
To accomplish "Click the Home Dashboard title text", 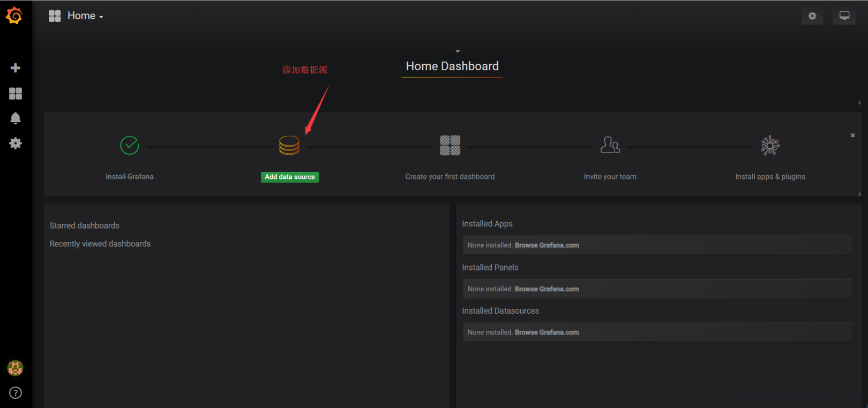I will [x=452, y=66].
